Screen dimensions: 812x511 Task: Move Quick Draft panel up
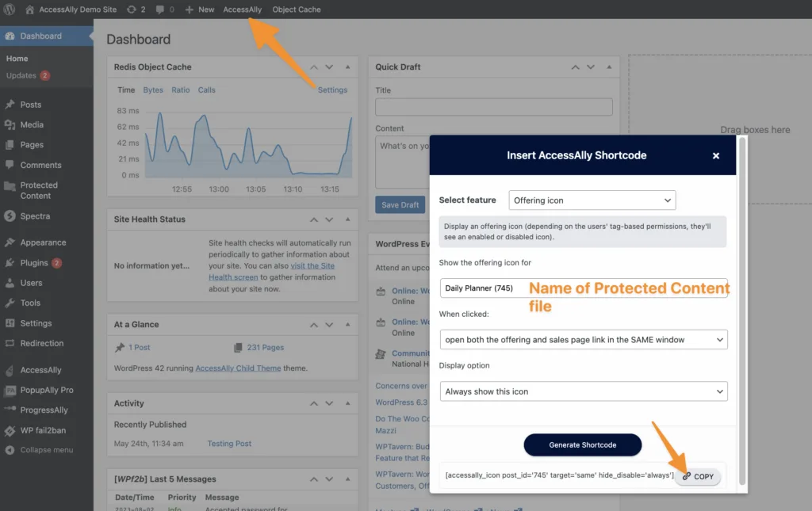576,67
